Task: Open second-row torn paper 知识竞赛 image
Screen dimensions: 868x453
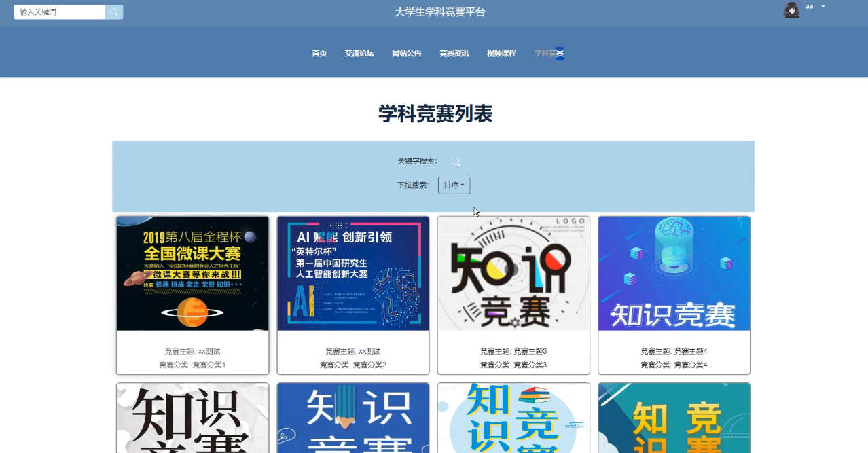Action: point(193,418)
